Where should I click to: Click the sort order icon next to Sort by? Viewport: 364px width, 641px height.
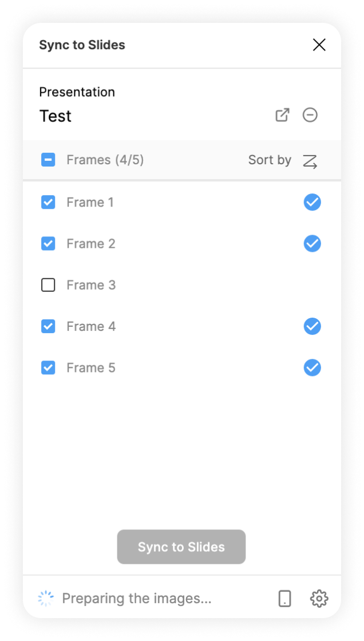point(310,161)
